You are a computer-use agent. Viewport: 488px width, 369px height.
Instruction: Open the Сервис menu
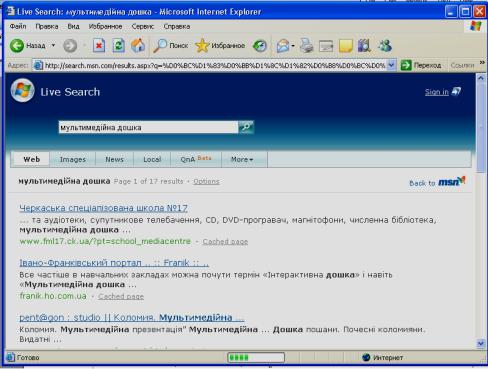[x=143, y=26]
